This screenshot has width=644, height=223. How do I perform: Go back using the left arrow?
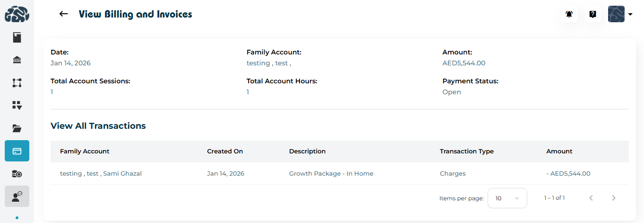[64, 14]
